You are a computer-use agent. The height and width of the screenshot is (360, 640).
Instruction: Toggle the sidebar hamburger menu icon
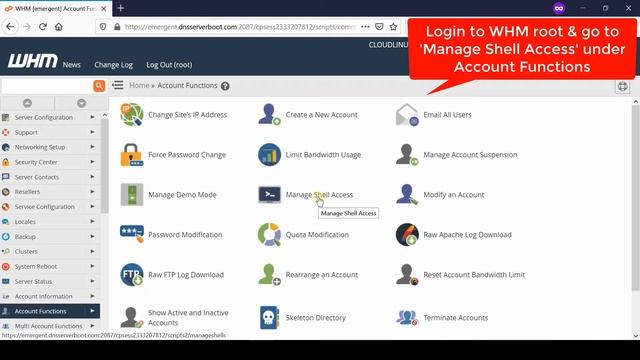[118, 85]
